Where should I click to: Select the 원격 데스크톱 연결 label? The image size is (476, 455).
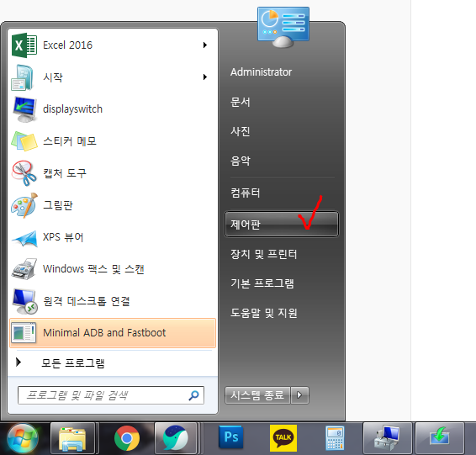point(87,301)
